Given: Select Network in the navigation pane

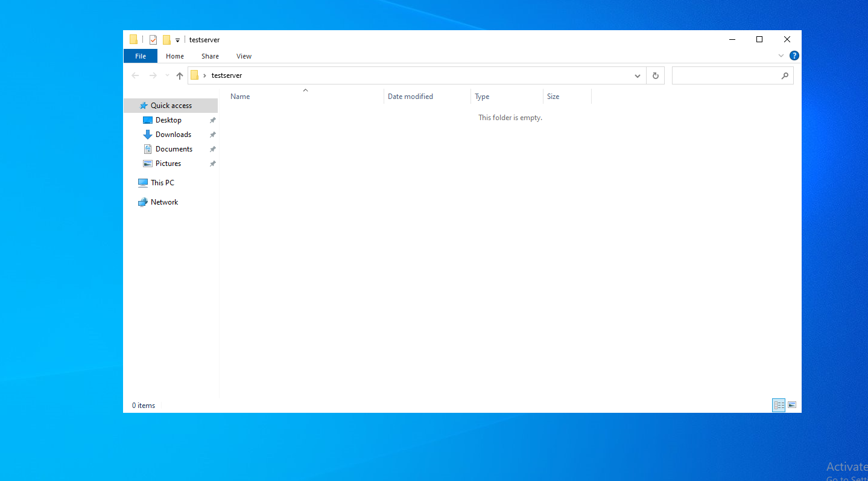Looking at the screenshot, I should point(164,202).
